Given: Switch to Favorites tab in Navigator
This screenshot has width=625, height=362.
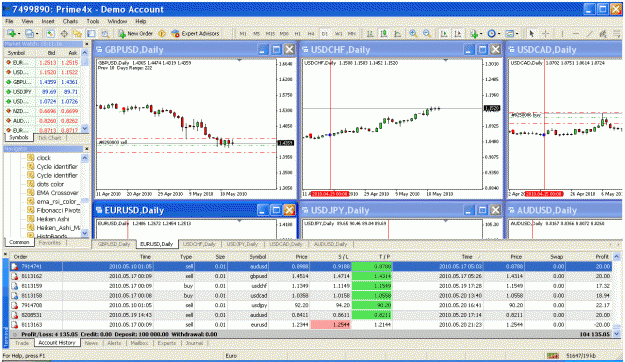Looking at the screenshot, I should 50,242.
